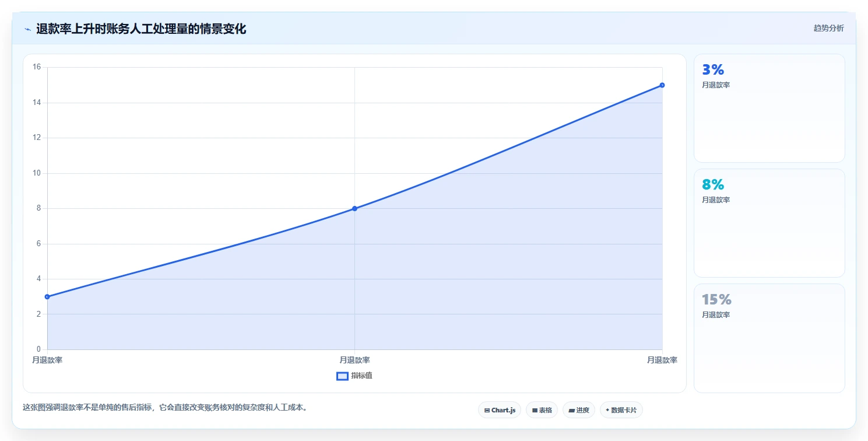Click the y-axis label 12
The height and width of the screenshot is (441, 868).
[x=36, y=138]
